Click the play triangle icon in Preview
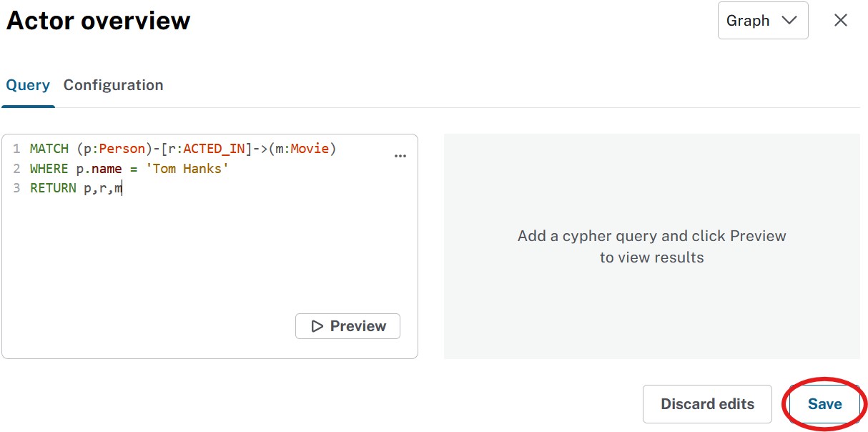 pos(317,326)
